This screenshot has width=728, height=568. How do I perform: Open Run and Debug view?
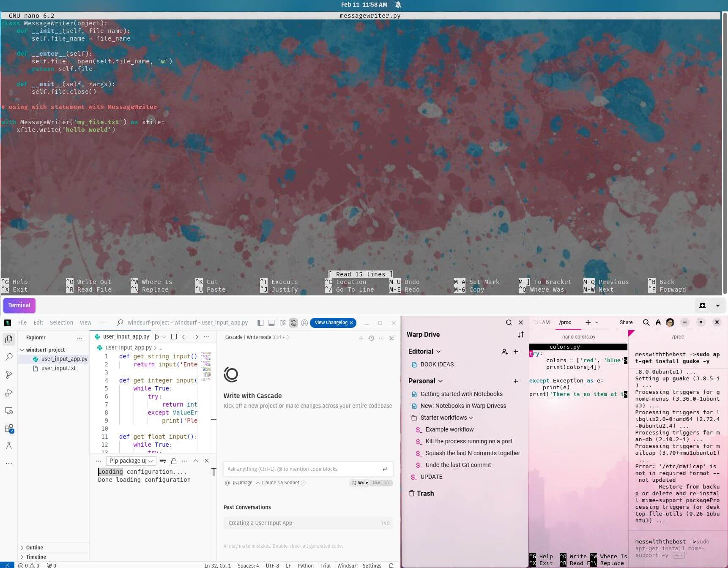9,393
